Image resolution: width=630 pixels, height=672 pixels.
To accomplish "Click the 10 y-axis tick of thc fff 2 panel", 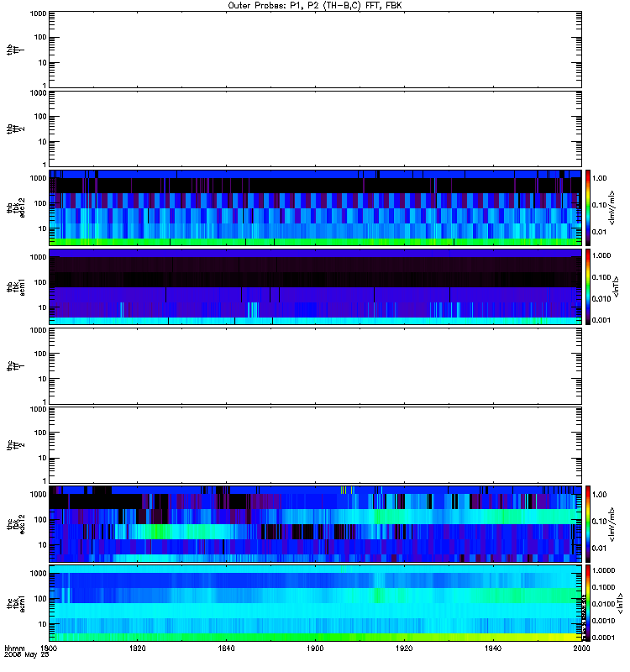I will pyautogui.click(x=43, y=458).
